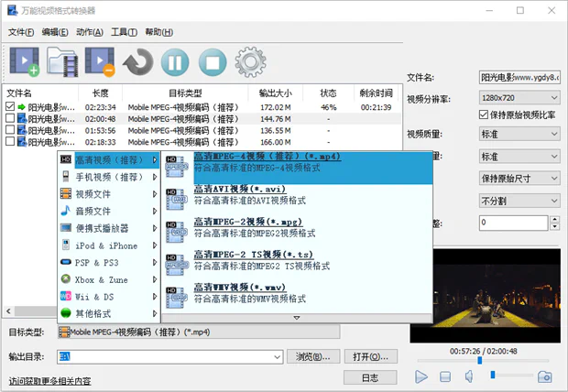The width and height of the screenshot is (568, 392).
Task: Click the Convert (circular arrow) toolbar icon
Action: 138,62
